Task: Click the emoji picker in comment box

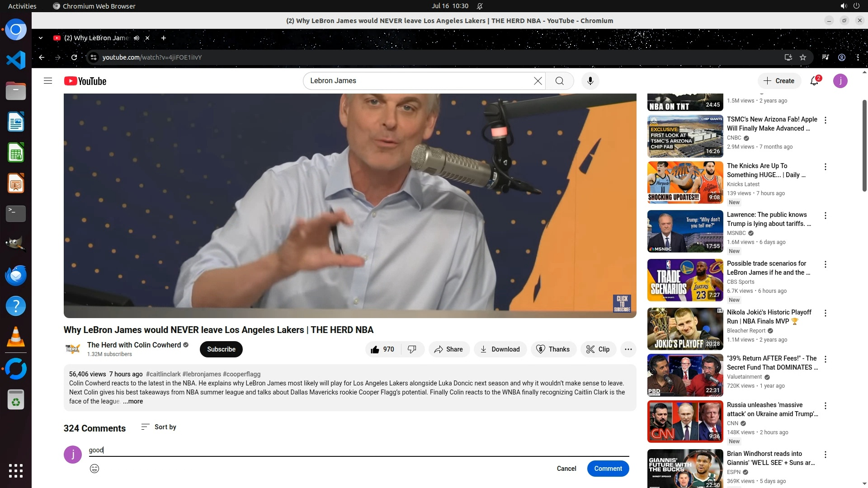Action: click(x=94, y=469)
